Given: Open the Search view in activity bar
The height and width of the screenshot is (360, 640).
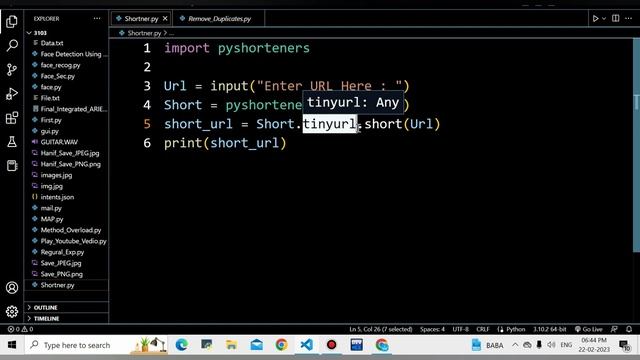Looking at the screenshot, I should click(12, 45).
